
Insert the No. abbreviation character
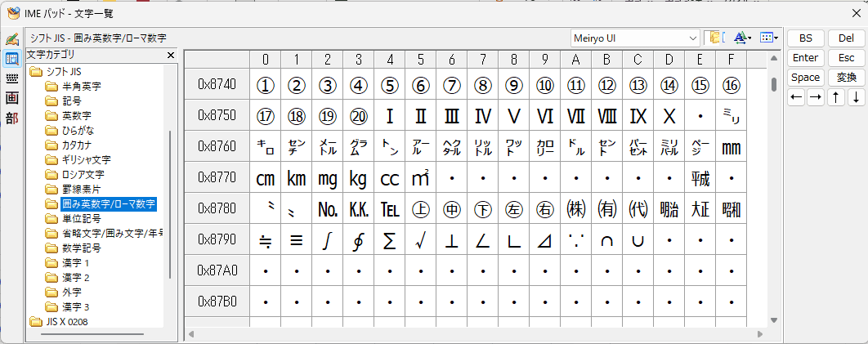[x=328, y=208]
